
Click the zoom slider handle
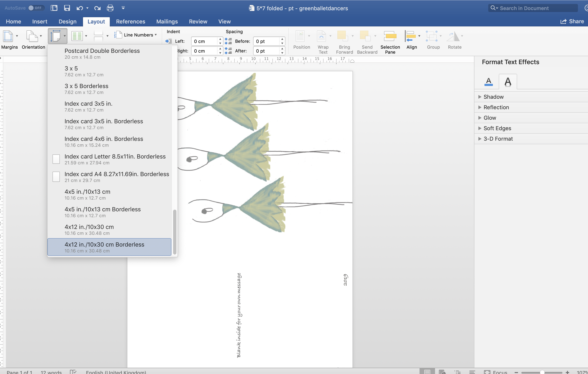point(542,372)
